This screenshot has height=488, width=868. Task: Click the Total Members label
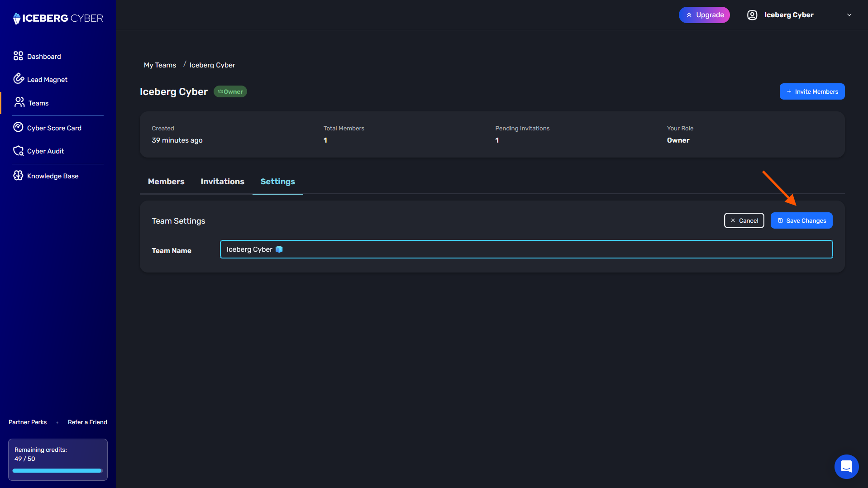tap(344, 129)
